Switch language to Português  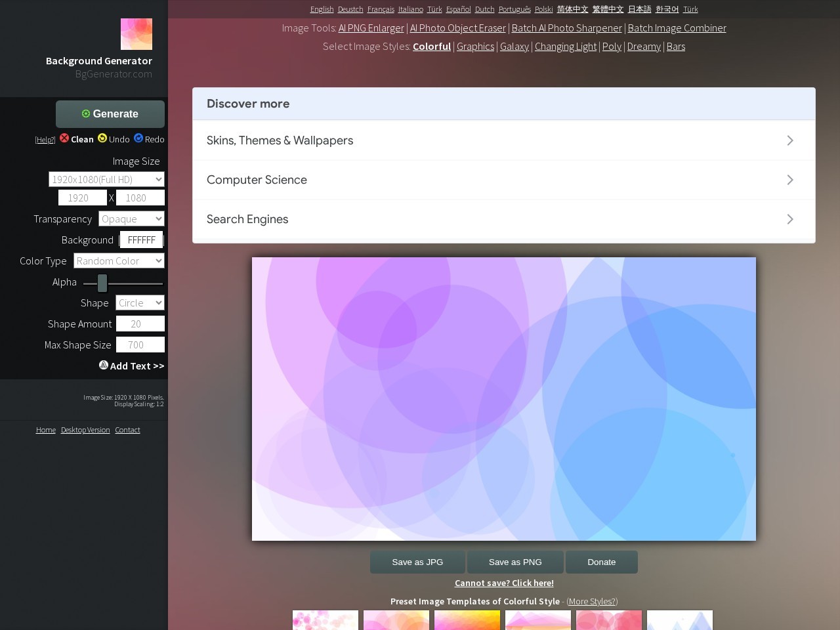(x=514, y=9)
